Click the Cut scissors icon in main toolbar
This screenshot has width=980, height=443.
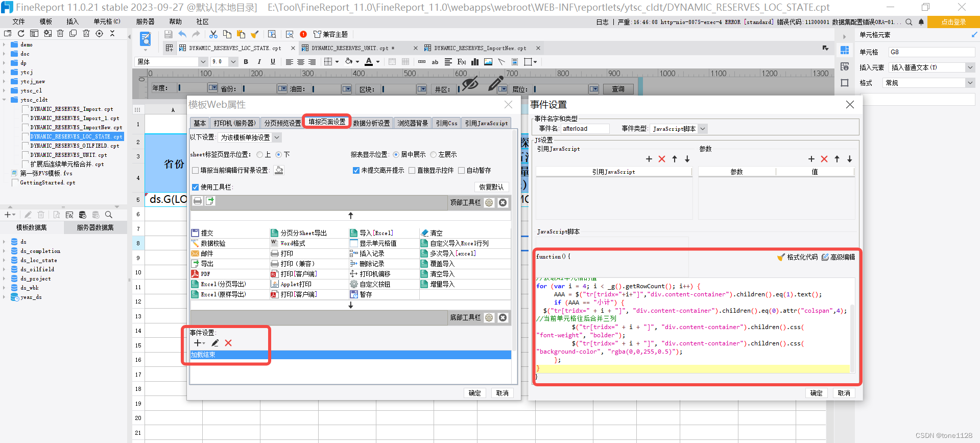(213, 34)
